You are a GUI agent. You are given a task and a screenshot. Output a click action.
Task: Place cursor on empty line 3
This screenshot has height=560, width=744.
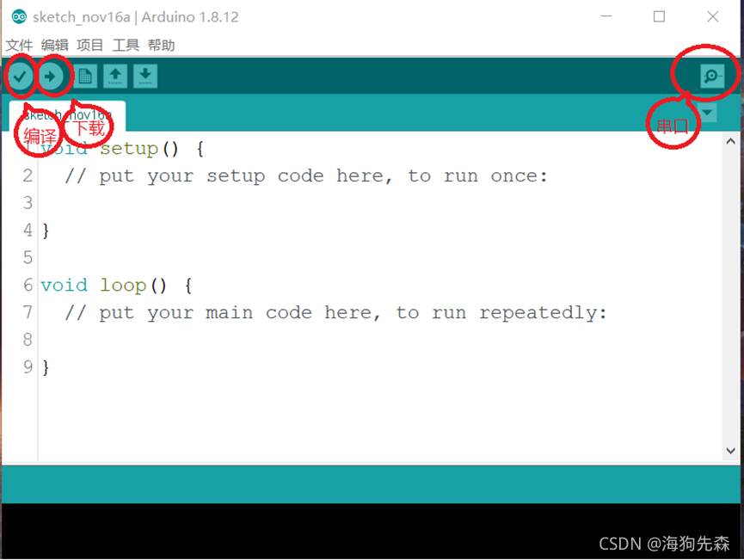[379, 203]
